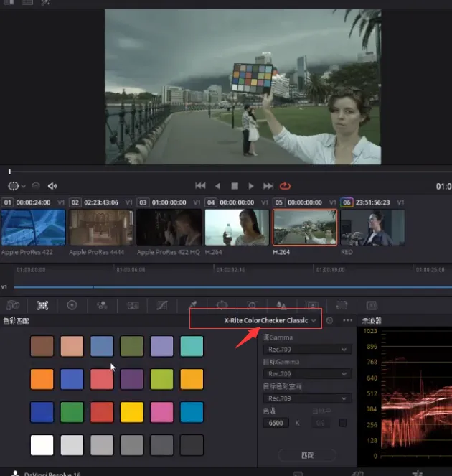This screenshot has height=476, width=452.
Task: Select clip 04 H.264 bottle thumbnail
Action: (x=237, y=227)
